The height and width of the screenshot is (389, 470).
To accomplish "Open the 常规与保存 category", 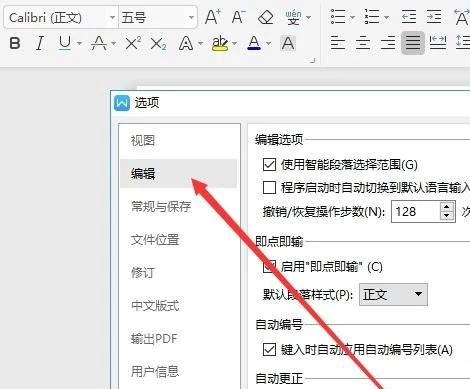I will coord(161,206).
